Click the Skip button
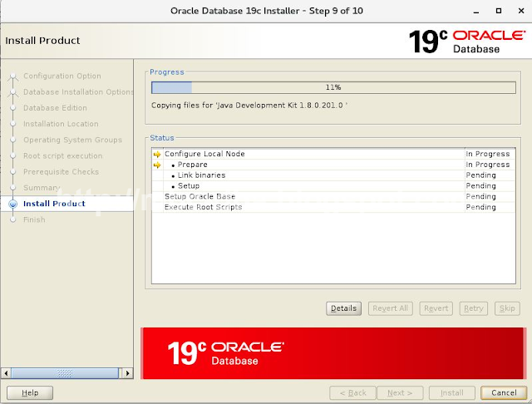The image size is (532, 404). coord(507,308)
